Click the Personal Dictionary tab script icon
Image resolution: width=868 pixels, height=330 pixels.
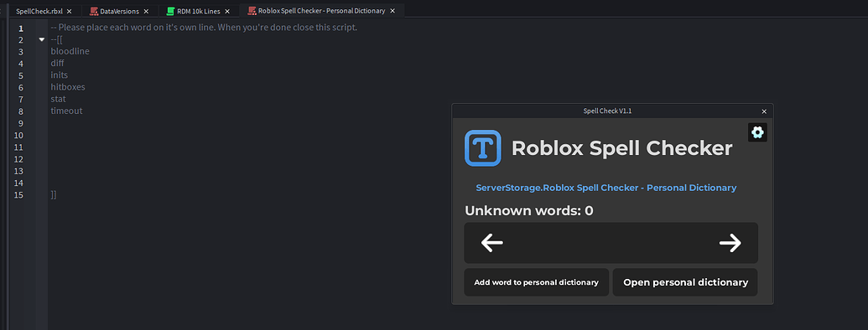252,11
